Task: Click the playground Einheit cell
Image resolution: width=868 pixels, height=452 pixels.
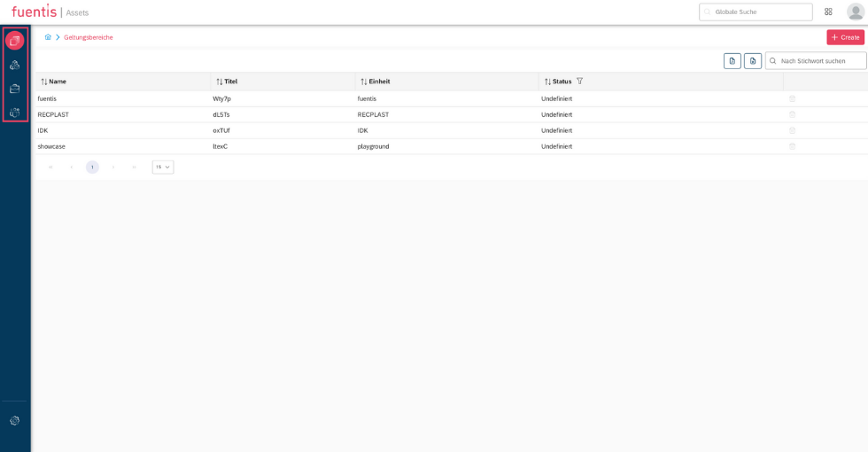Action: click(x=373, y=147)
